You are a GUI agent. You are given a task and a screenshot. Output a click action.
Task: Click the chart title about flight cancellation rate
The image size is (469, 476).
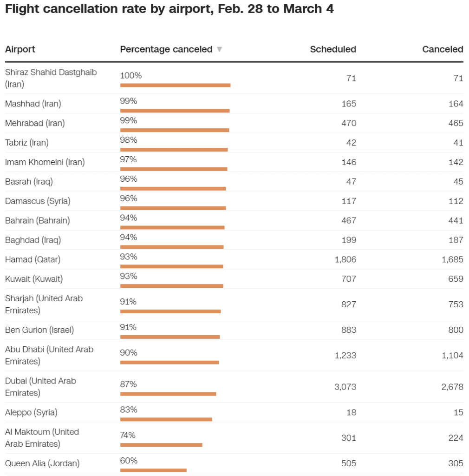tap(169, 9)
